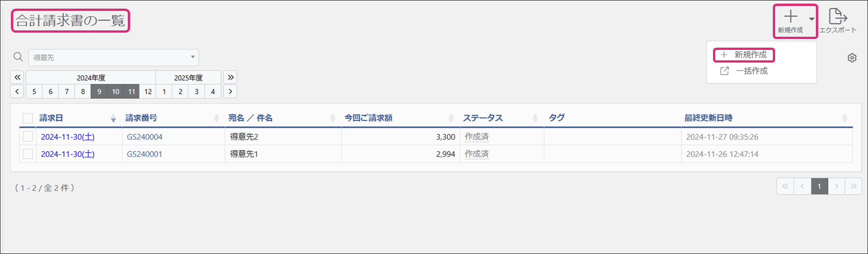The image size is (868, 254).
Task: Click the export icon
Action: (x=838, y=17)
